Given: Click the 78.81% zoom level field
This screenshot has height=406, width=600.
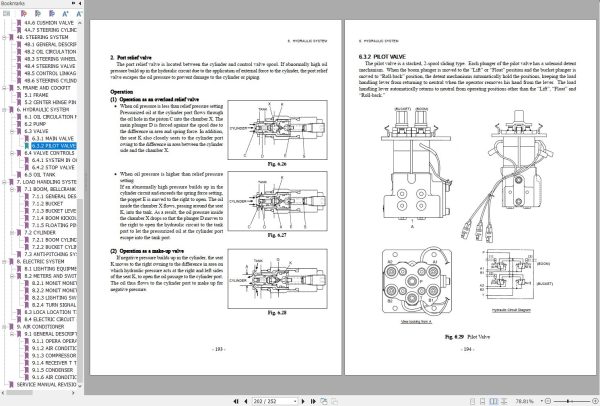Looking at the screenshot, I should 525,401.
